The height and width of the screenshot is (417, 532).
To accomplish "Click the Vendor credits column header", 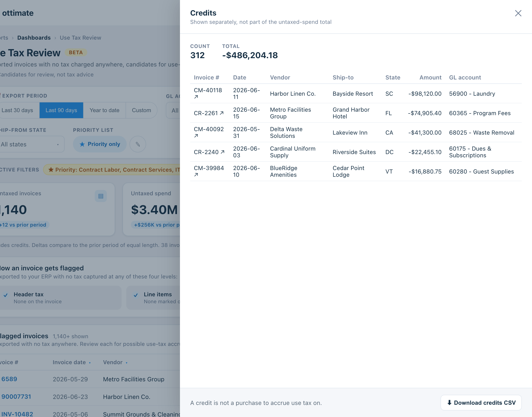I will pos(280,77).
